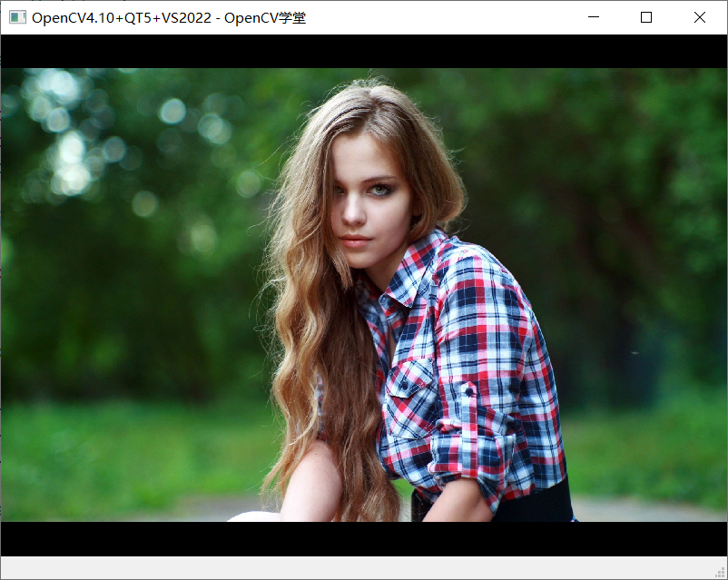Click the minimize icon on the title bar
The width and height of the screenshot is (728, 580).
595,17
